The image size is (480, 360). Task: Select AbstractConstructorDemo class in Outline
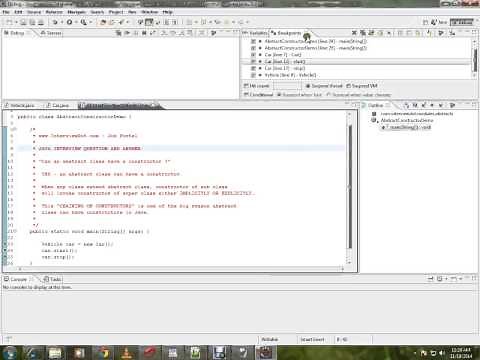[407, 120]
